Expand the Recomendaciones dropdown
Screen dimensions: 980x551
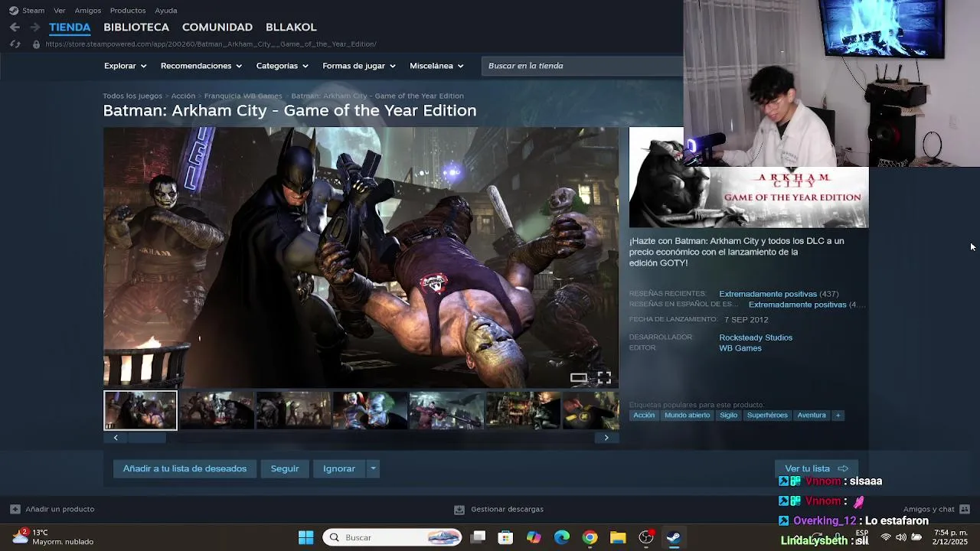201,66
